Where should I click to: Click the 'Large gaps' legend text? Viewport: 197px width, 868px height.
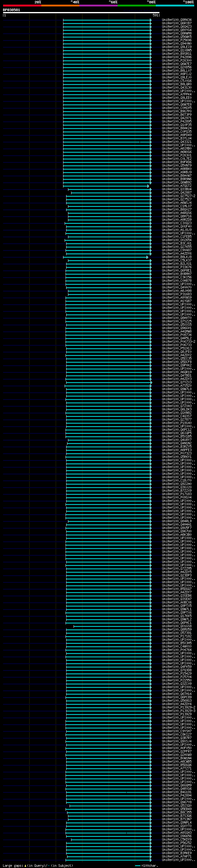click(x=13, y=865)
